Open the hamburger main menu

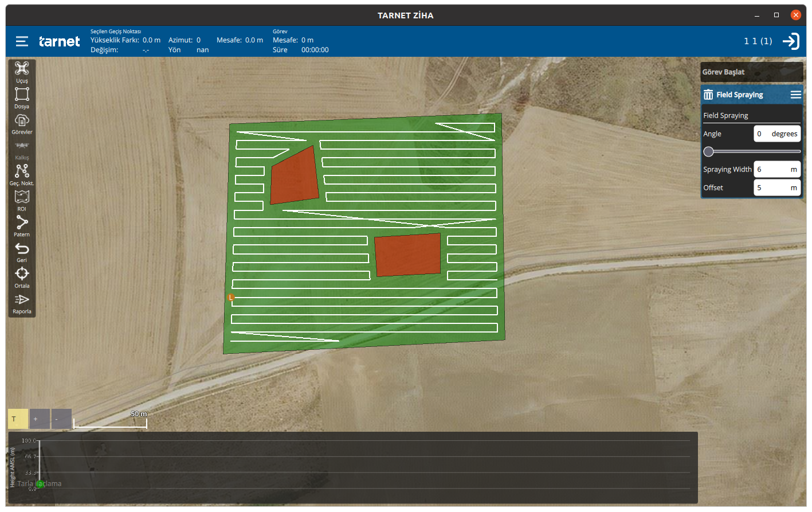coord(22,41)
